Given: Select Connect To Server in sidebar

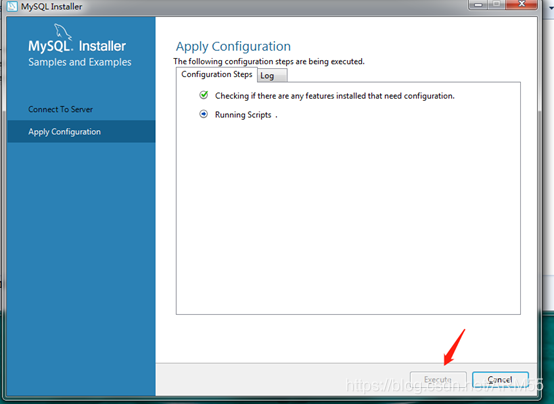Looking at the screenshot, I should click(60, 109).
